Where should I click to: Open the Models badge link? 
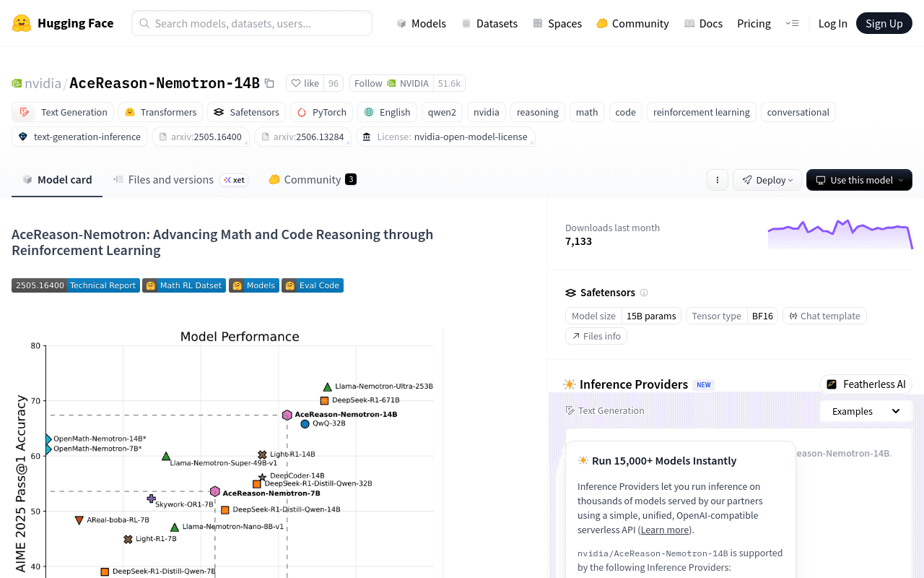pos(253,285)
